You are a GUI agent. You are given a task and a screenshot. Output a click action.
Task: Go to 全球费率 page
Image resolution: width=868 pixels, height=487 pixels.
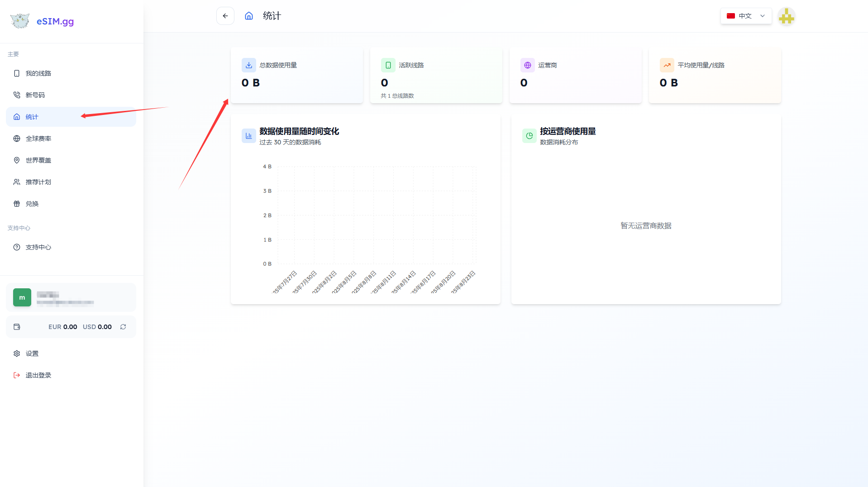pyautogui.click(x=38, y=138)
